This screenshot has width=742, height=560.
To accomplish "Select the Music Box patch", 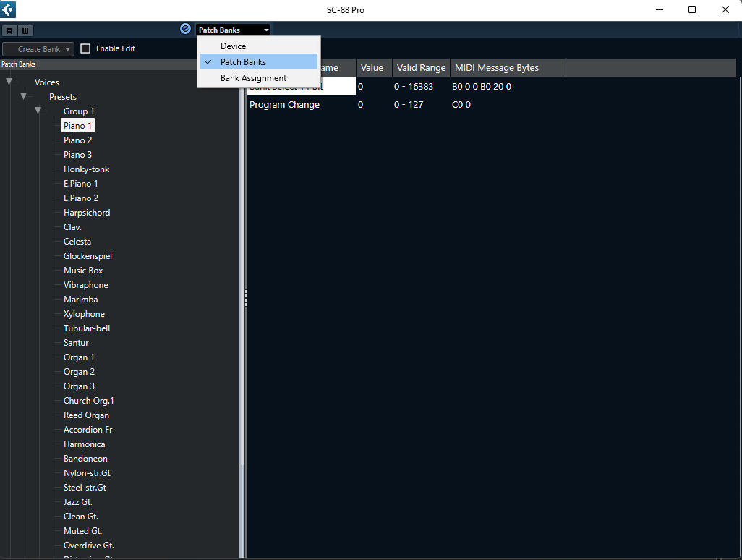I will [83, 271].
